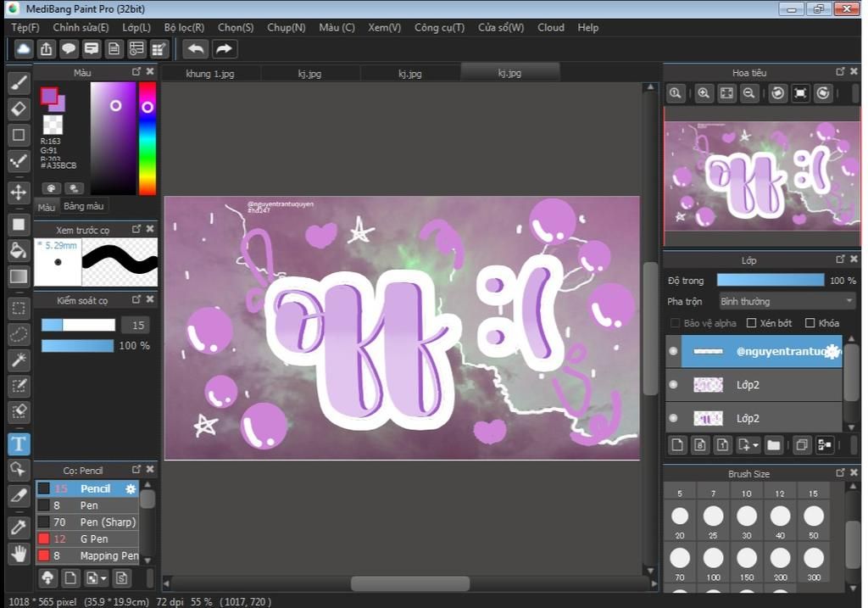Zoom out using Navigator magnifier minus
868x608 pixels.
pos(749,93)
